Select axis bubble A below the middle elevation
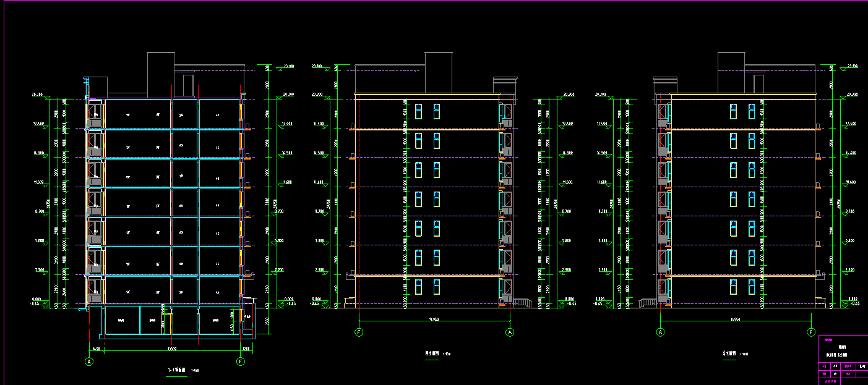Viewport: 868px width, 385px height. pos(510,332)
